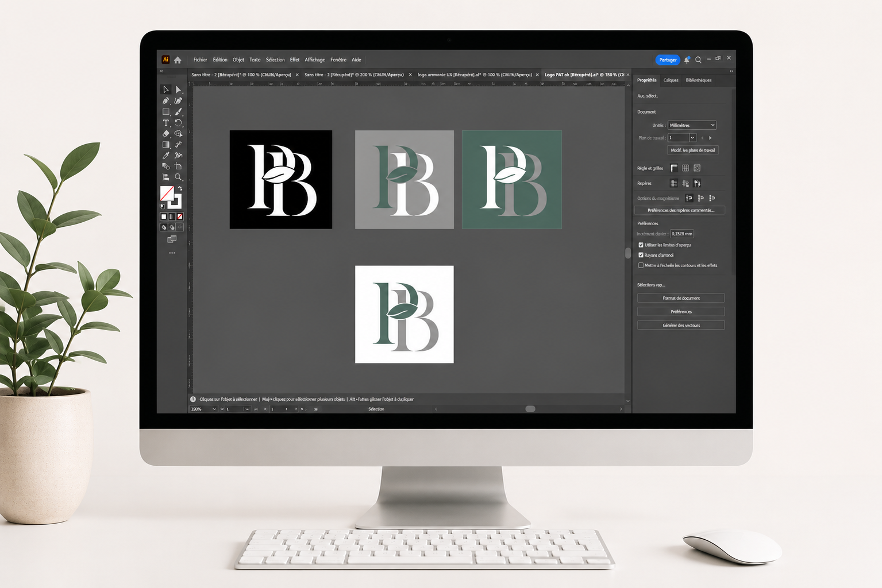This screenshot has height=588, width=882.
Task: Select the Selection (black arrow) tool
Action: click(x=166, y=90)
